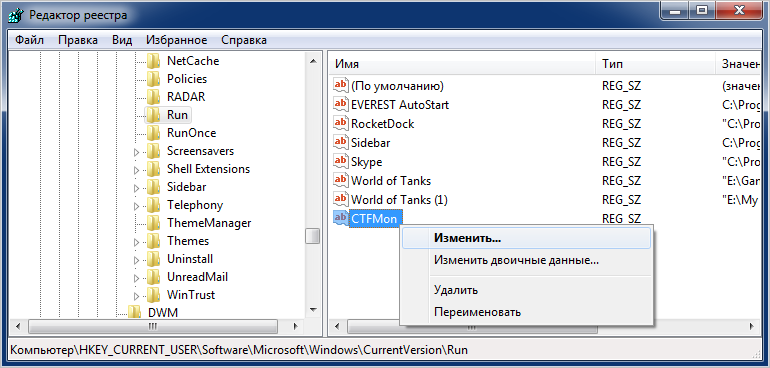Viewport: 770px width, 368px height.
Task: Select the (По умолчанию) value name
Action: click(397, 86)
